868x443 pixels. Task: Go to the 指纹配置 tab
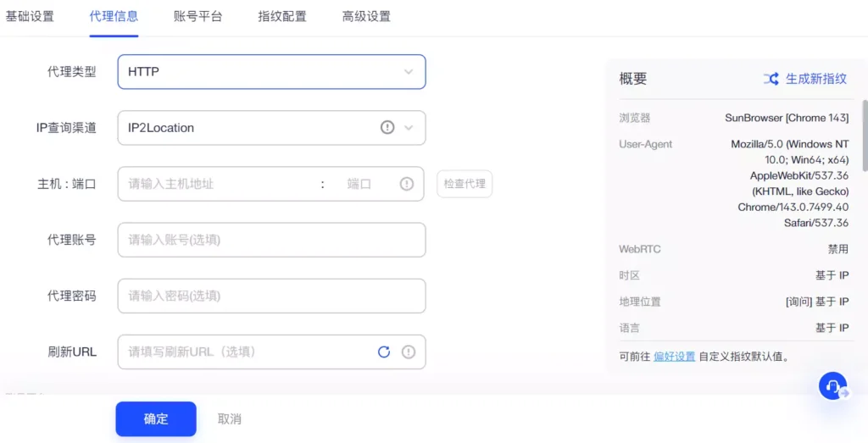[x=282, y=16]
